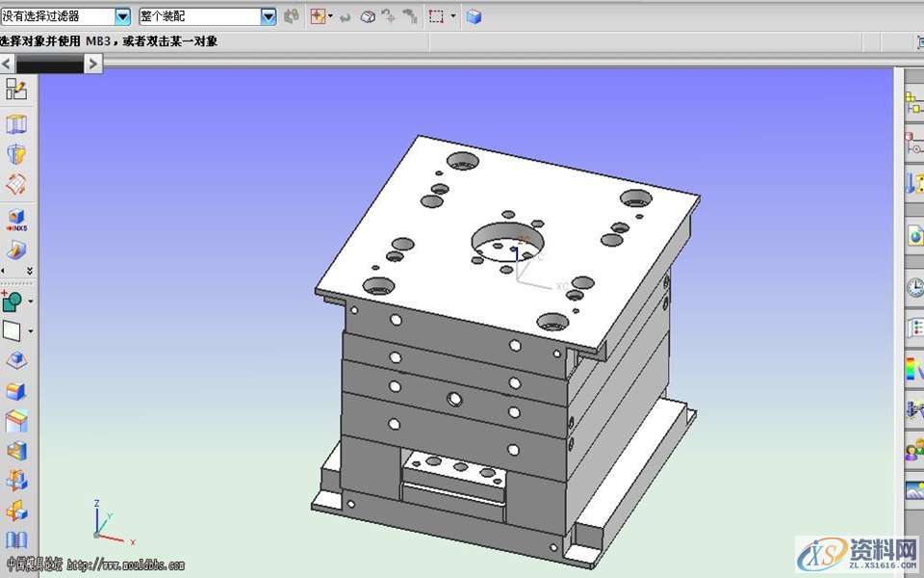Open the Assembly Navigator icon in right sidebar
This screenshot has height=578, width=924.
coord(913,101)
